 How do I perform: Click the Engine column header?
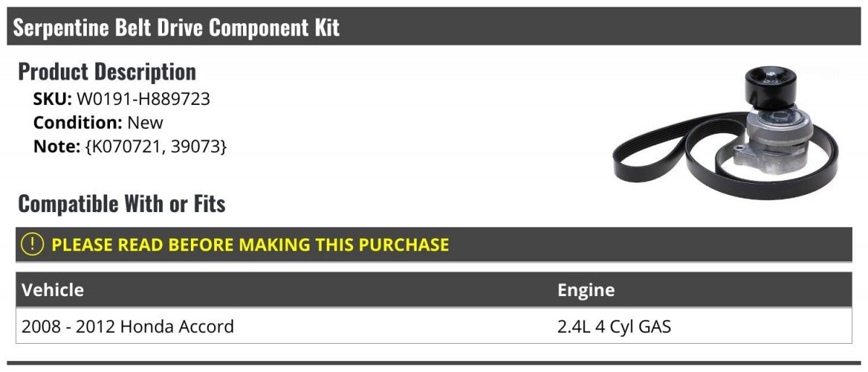click(x=586, y=290)
